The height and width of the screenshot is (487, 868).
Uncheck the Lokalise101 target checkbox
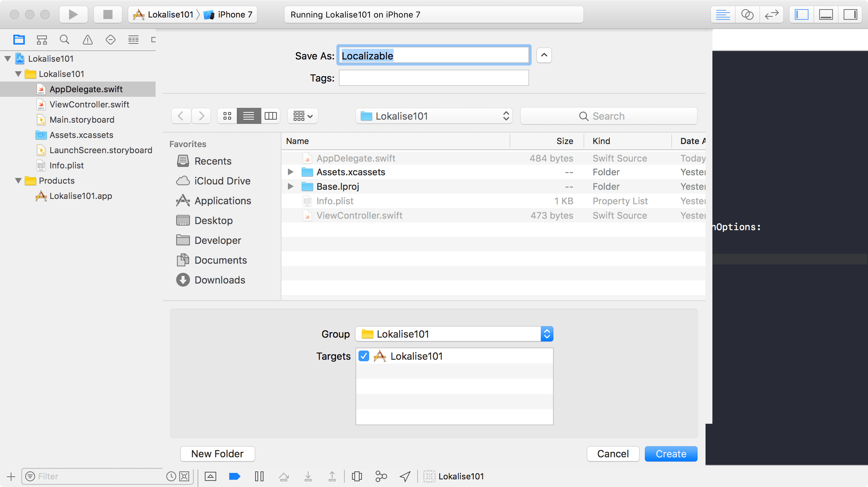pyautogui.click(x=364, y=356)
